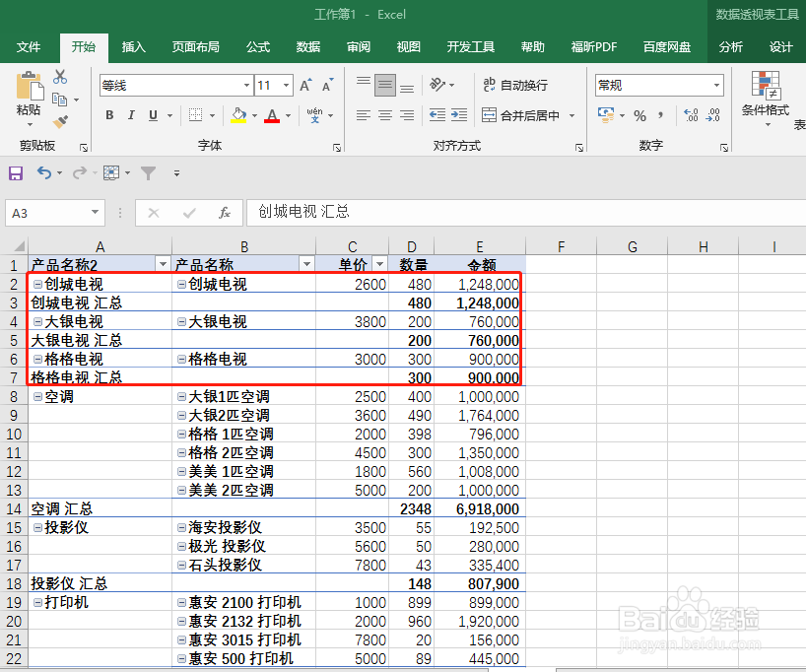Image resolution: width=806 pixels, height=672 pixels.
Task: Switch to the 公式 tab
Action: click(x=258, y=47)
